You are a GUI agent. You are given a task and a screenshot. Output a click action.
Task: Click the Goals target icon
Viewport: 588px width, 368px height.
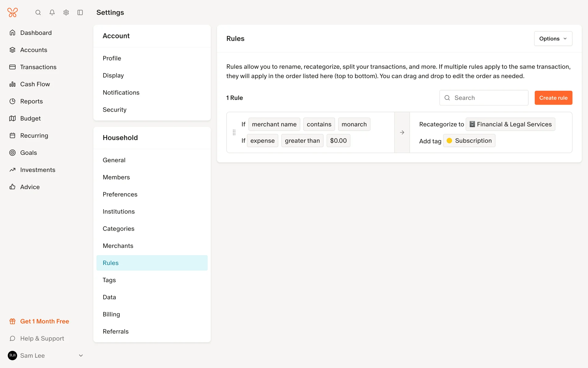13,153
